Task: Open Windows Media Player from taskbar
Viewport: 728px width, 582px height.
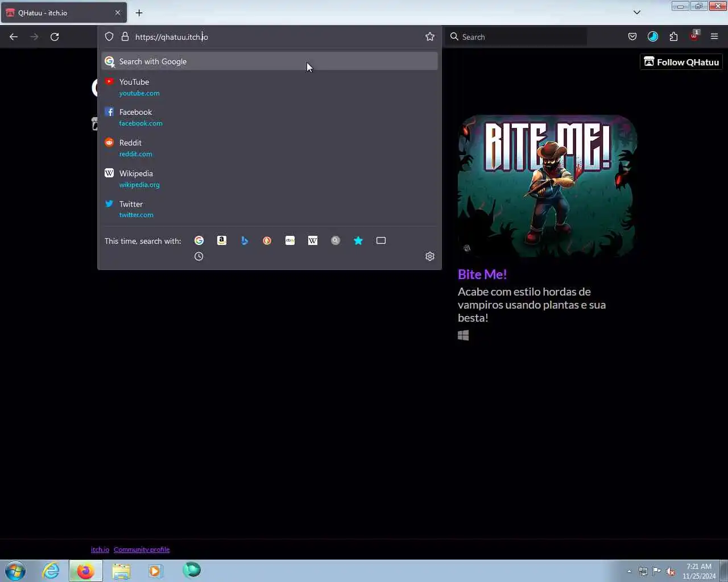Action: tap(155, 571)
